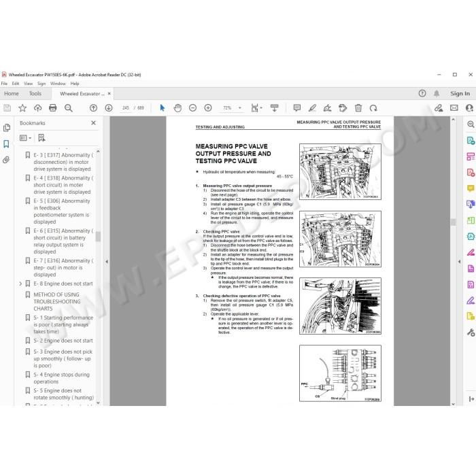Screen dimensions: 476x476
Task: Add new bookmark icon in Bookmarks panel
Action: coord(41,138)
